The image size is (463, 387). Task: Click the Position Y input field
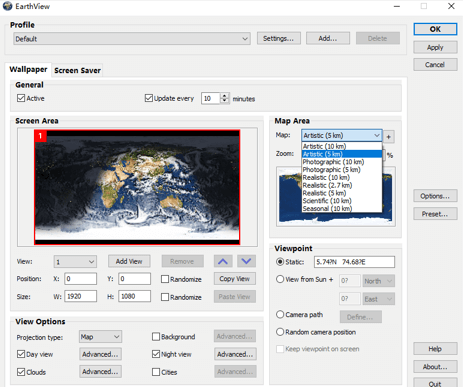(135, 279)
